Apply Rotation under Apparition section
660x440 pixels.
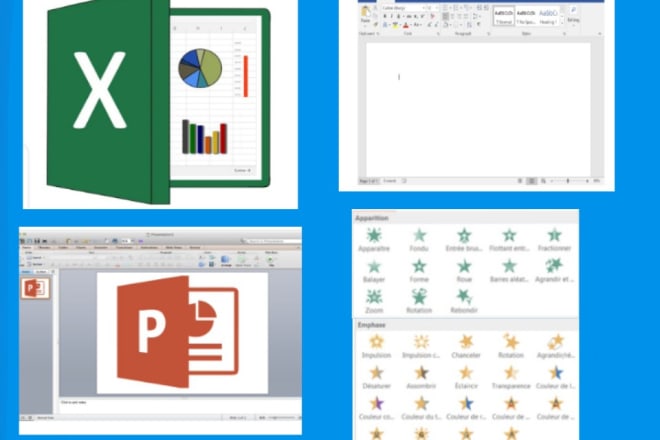pyautogui.click(x=419, y=301)
